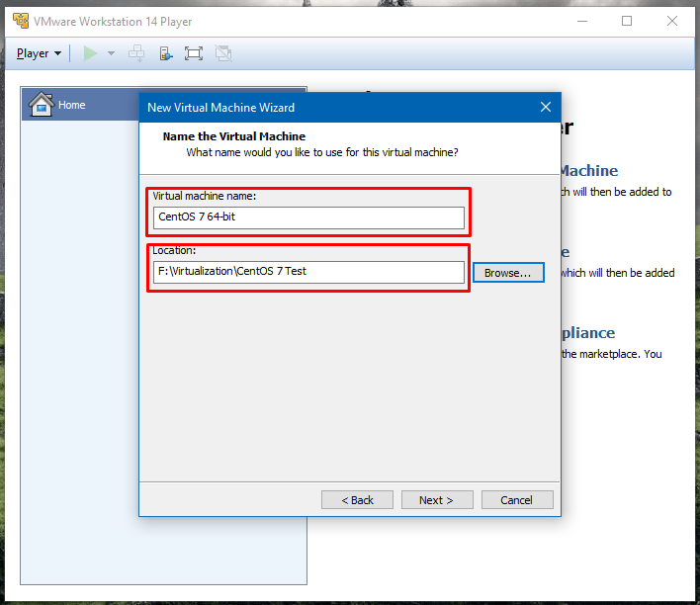Image resolution: width=700 pixels, height=605 pixels.
Task: Expand the power options dropdown arrow
Action: pos(111,53)
